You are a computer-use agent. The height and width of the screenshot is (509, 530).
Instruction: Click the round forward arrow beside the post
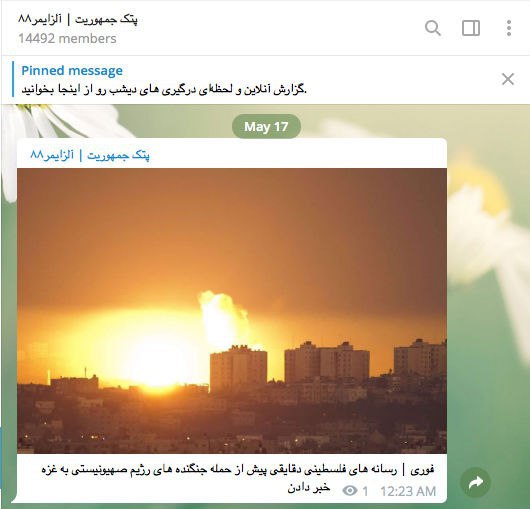click(476, 482)
